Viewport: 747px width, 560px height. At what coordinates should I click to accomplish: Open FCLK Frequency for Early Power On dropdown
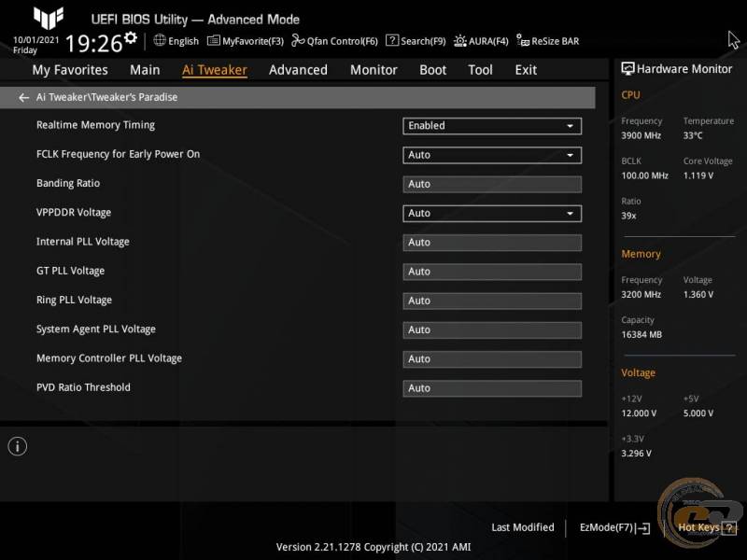point(492,155)
